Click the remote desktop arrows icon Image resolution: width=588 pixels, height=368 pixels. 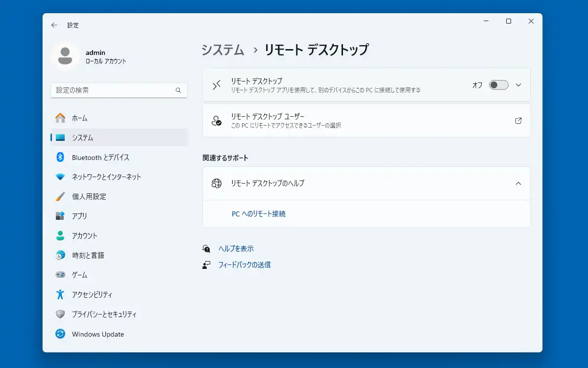(217, 85)
